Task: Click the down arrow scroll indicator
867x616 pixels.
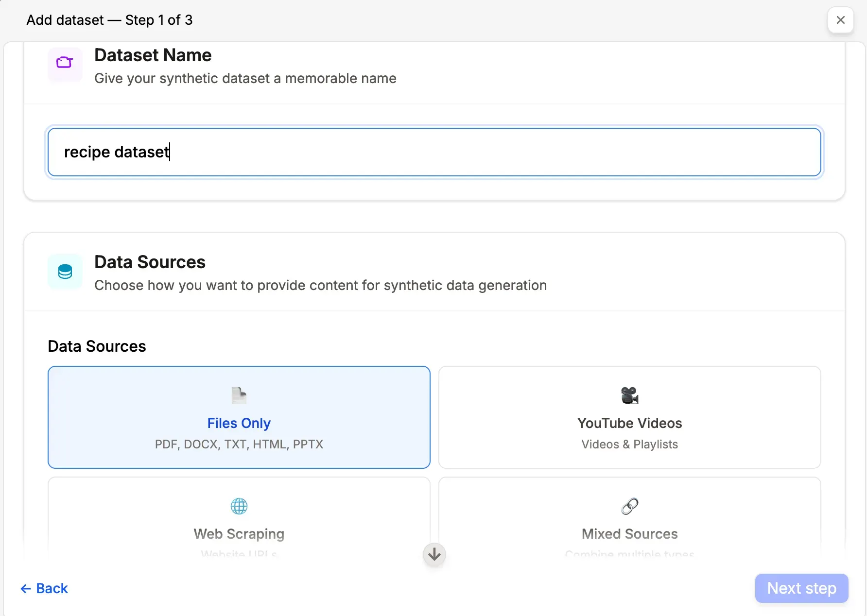Action: coord(433,554)
